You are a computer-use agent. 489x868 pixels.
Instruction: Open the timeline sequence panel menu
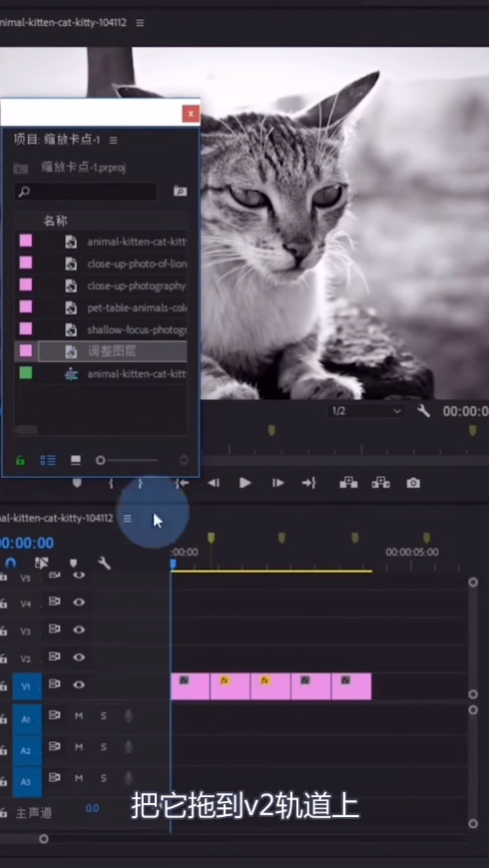[127, 518]
